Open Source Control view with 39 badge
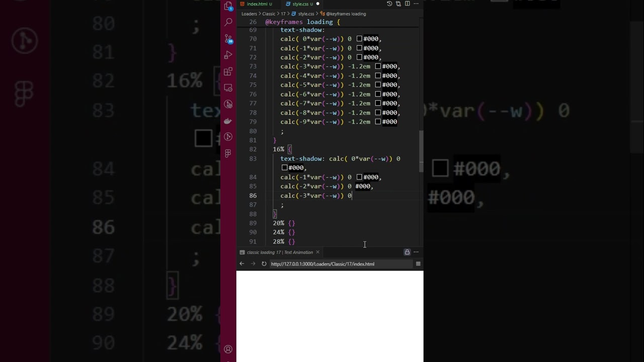Image resolution: width=644 pixels, height=362 pixels. click(x=228, y=38)
